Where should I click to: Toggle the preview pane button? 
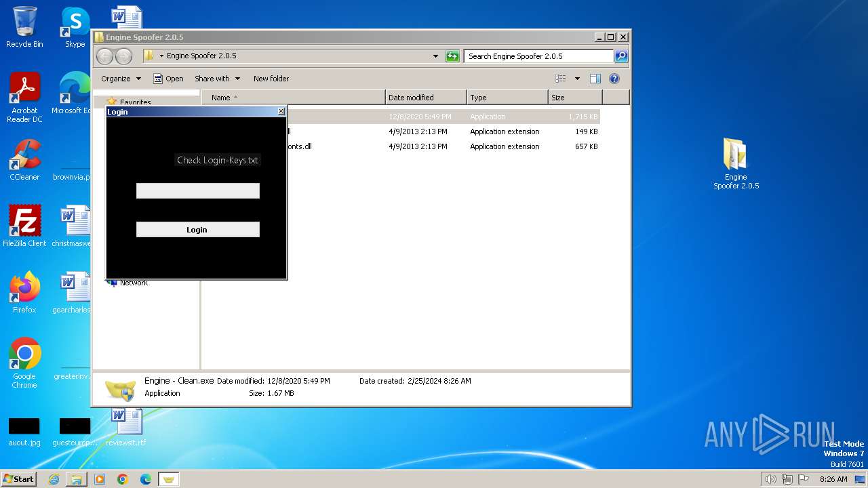[x=595, y=79]
